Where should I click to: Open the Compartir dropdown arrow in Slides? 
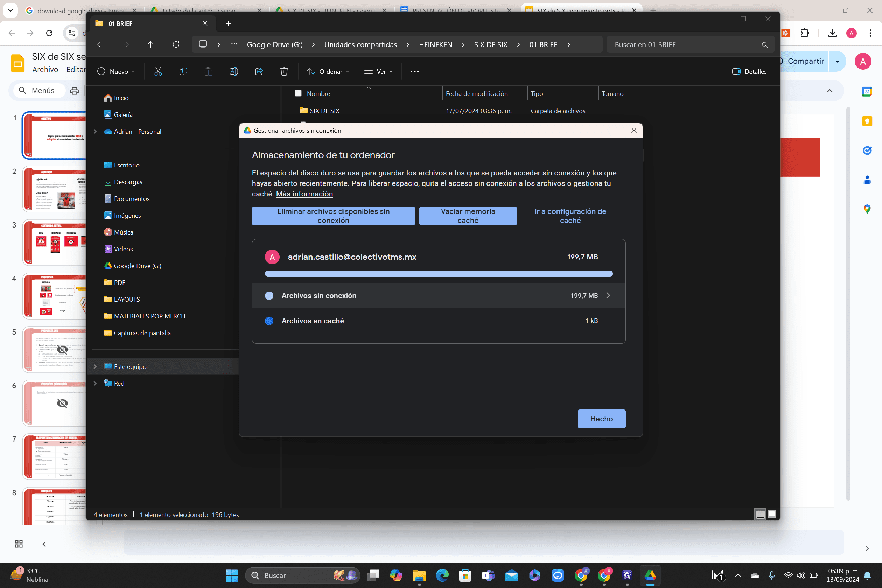click(x=837, y=61)
